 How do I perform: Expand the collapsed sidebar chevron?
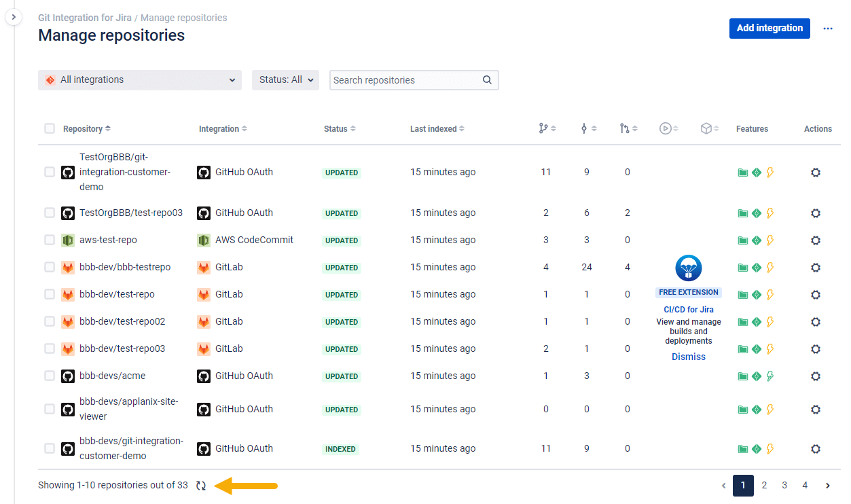[x=14, y=17]
